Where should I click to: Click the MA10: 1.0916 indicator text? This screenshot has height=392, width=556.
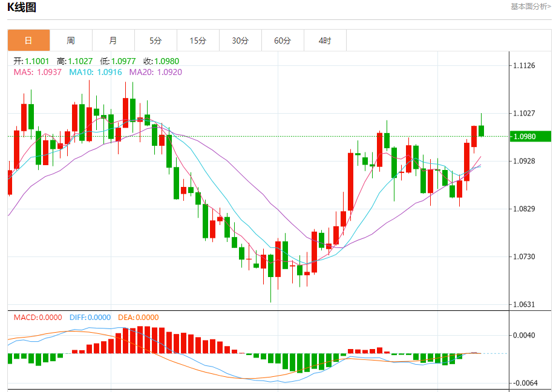(x=96, y=72)
